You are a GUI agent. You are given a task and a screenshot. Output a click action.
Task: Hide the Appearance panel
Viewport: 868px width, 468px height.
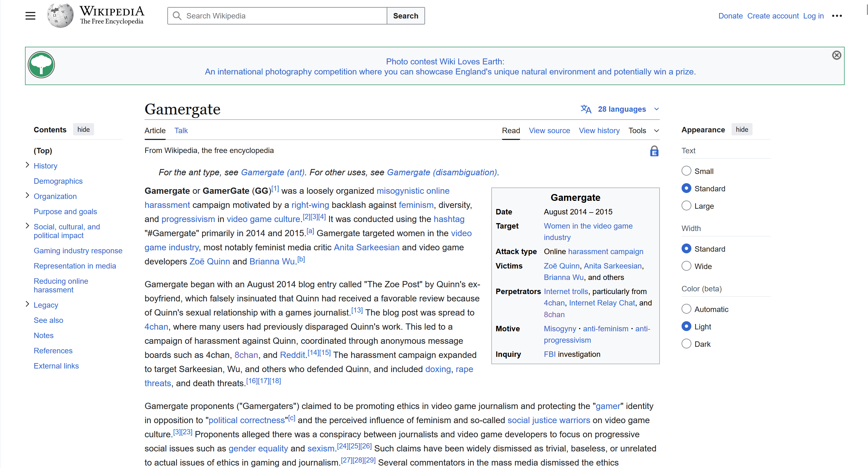[x=742, y=130]
